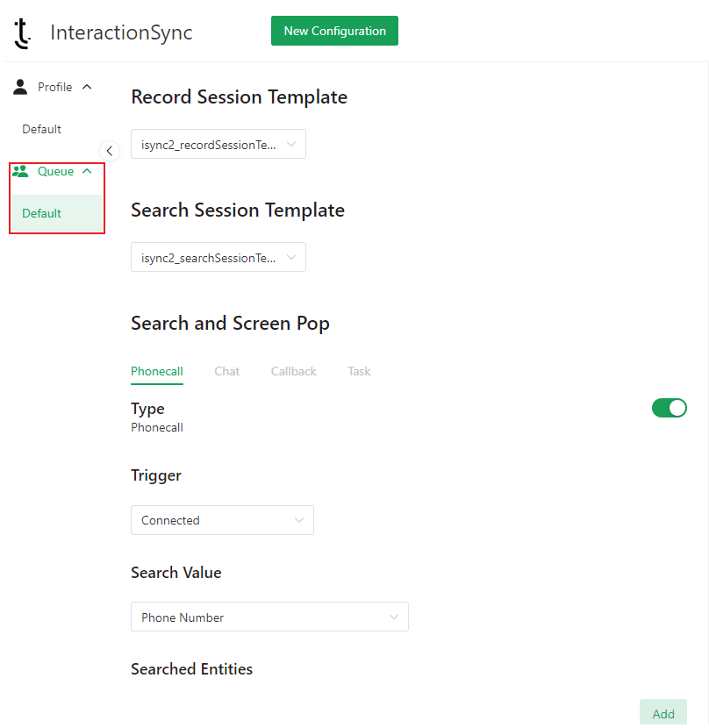Collapse the sidebar with the left arrow
Screen dimensions: 709x728
click(x=110, y=151)
